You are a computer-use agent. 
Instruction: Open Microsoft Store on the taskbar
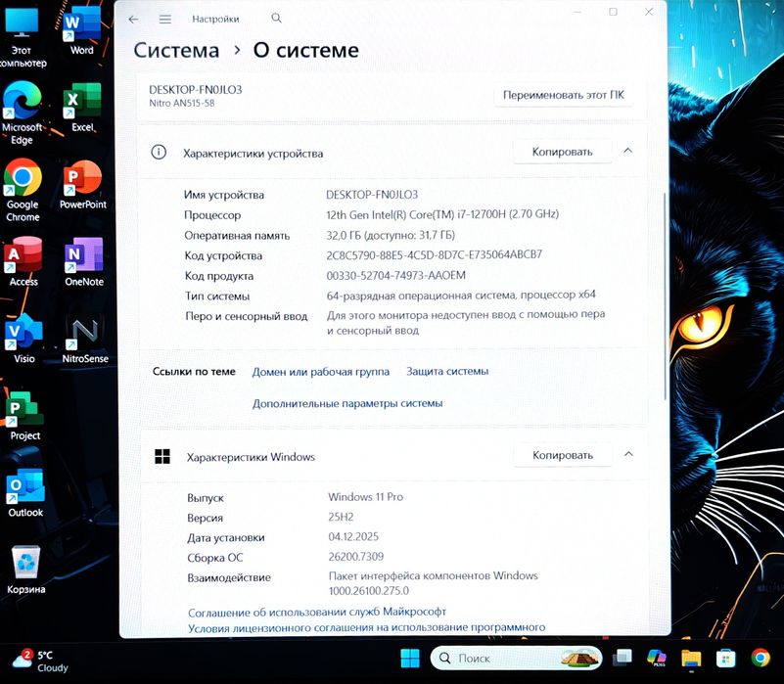tap(725, 658)
